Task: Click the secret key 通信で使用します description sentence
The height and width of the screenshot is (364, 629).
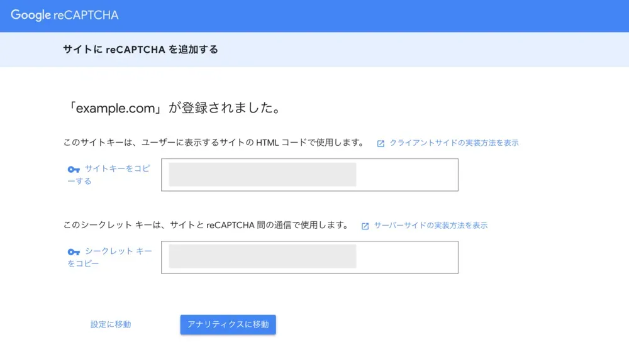Action: pyautogui.click(x=206, y=225)
